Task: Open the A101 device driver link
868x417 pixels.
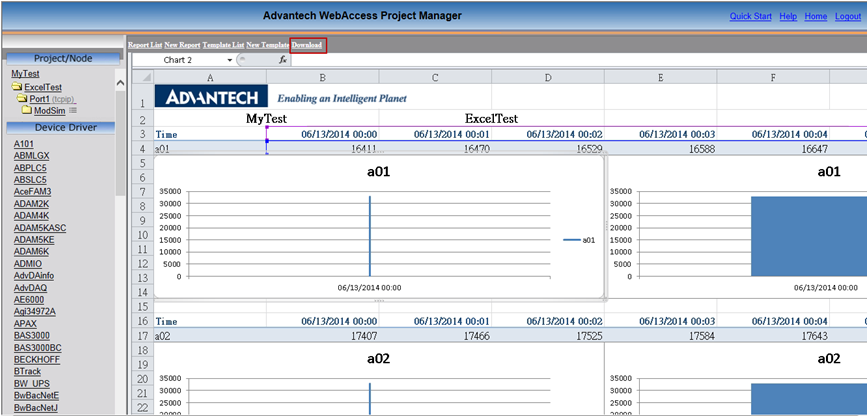Action: tap(24, 144)
